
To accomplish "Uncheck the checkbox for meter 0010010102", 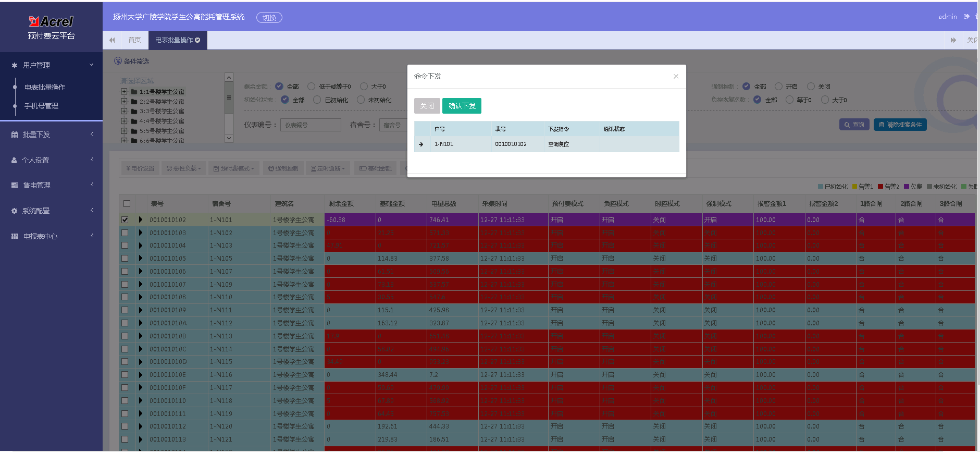I will click(125, 220).
